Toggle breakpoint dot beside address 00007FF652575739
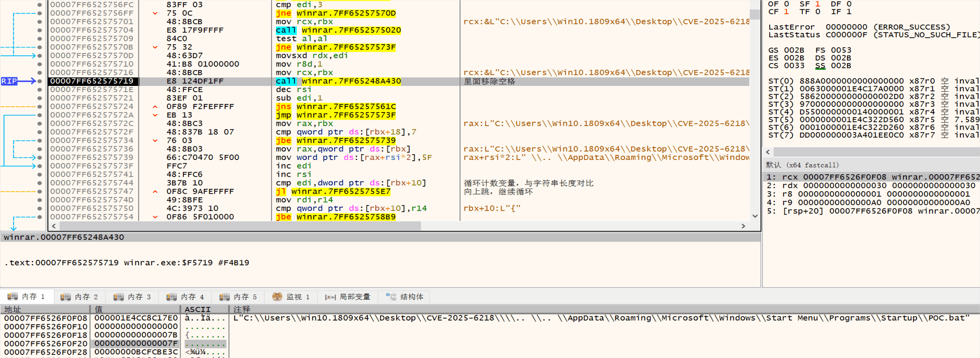Screen dimensions: 980x358 pyautogui.click(x=40, y=157)
